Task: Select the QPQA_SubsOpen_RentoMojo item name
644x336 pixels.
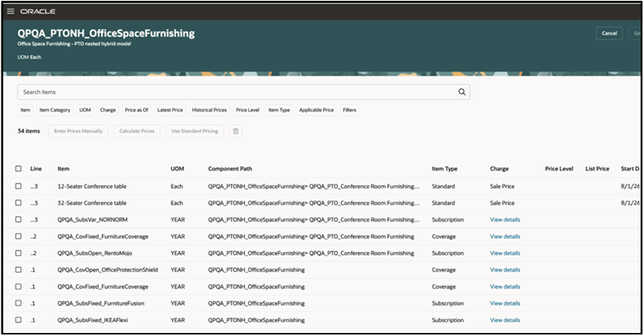Action: (95, 253)
